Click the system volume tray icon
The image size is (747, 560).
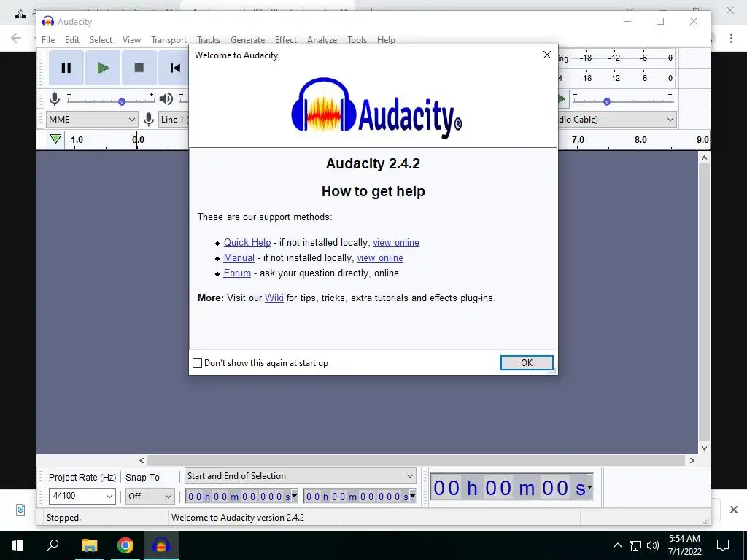[x=653, y=545]
